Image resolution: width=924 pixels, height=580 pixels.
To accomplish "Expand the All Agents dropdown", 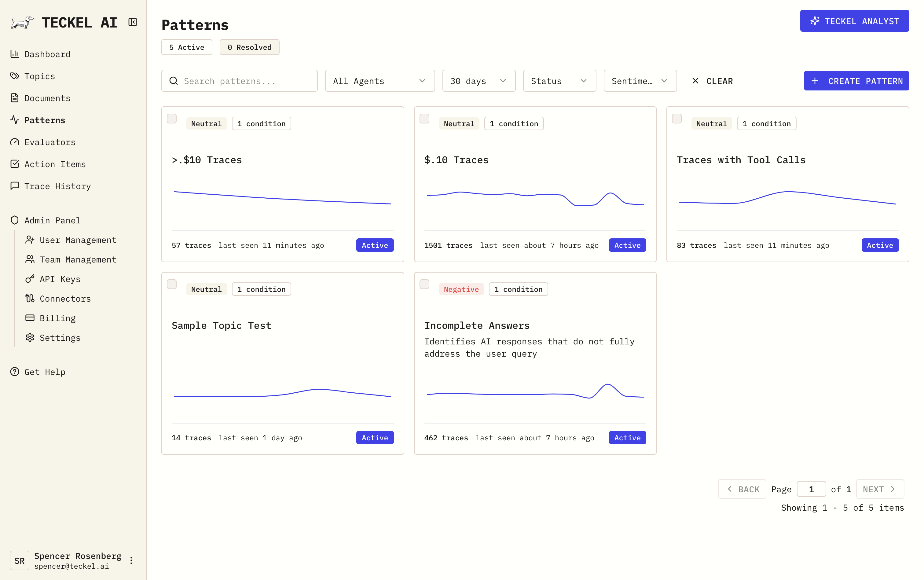I will pyautogui.click(x=379, y=81).
